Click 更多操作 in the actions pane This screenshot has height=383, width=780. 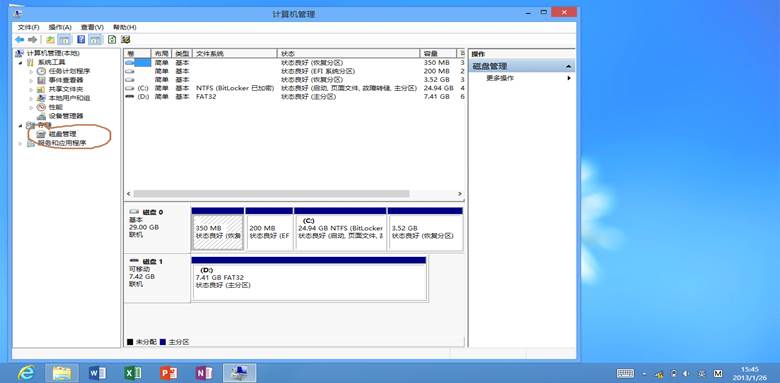pyautogui.click(x=500, y=78)
